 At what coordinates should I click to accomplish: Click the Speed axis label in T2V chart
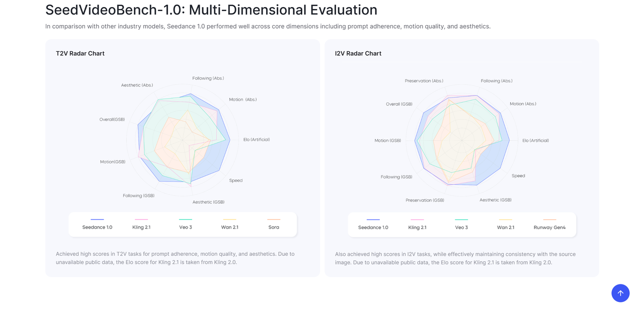tap(235, 180)
